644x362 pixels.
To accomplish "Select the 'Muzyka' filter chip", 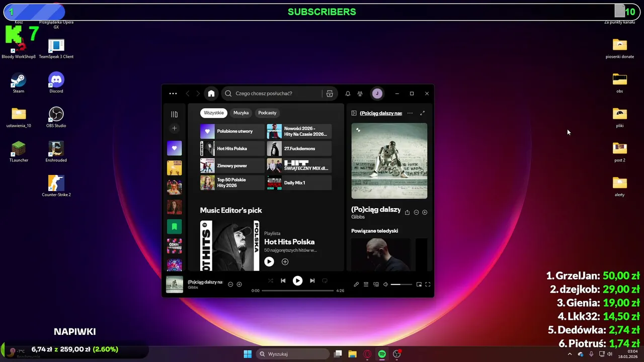I will pos(241,113).
